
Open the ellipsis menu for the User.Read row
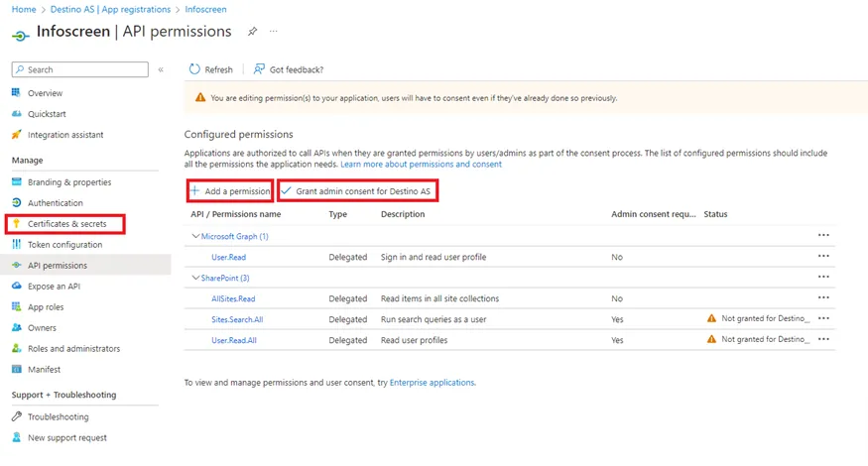tap(823, 256)
